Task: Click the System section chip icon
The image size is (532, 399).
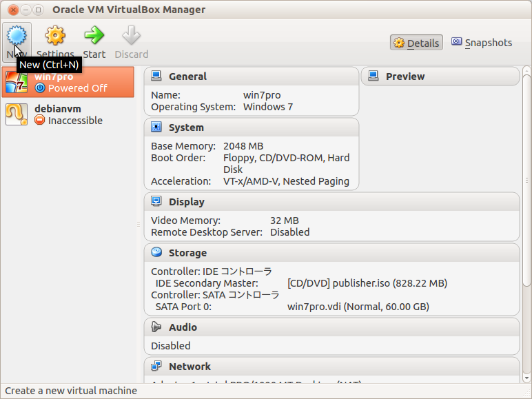Action: [x=156, y=127]
